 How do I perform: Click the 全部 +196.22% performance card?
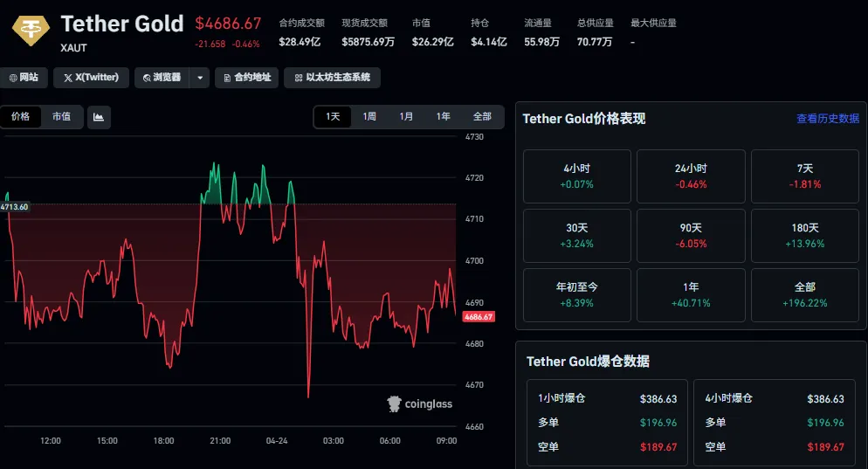coord(805,295)
